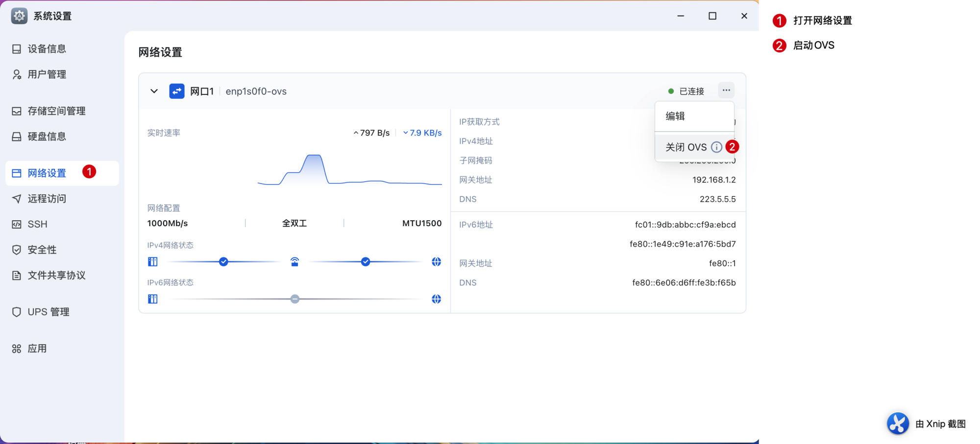Open File Sharing Protocol (文件共享协议) settings
980x444 pixels.
point(56,275)
